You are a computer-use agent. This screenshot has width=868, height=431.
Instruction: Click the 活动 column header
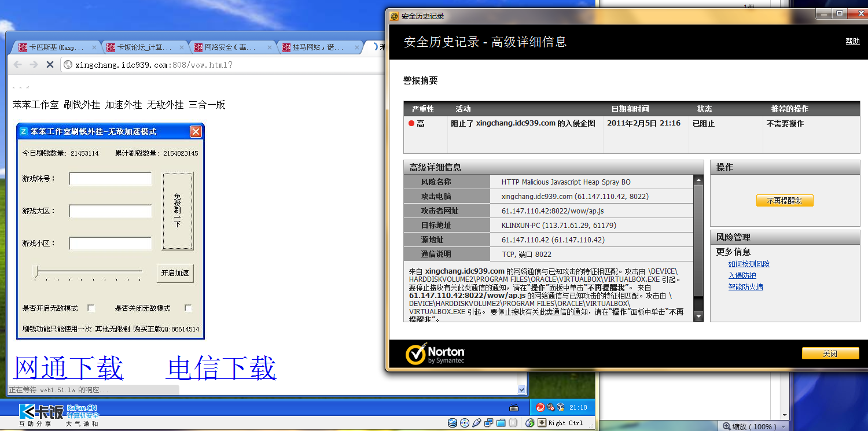click(463, 109)
